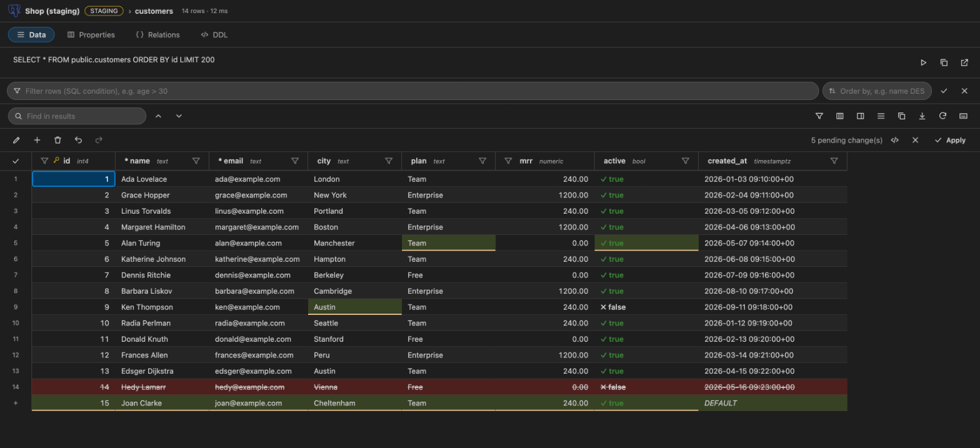Screen dimensions: 980x448
Task: Focus the Find in results search box
Action: pos(77,116)
